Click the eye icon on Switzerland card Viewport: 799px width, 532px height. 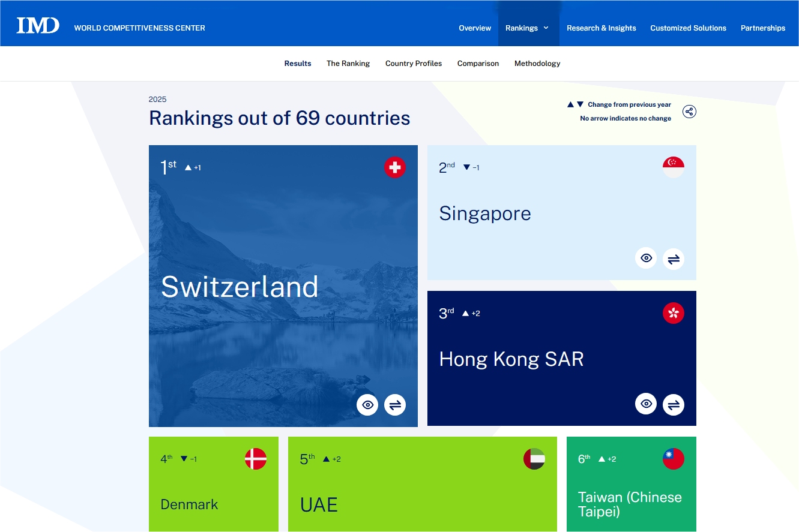(x=367, y=405)
